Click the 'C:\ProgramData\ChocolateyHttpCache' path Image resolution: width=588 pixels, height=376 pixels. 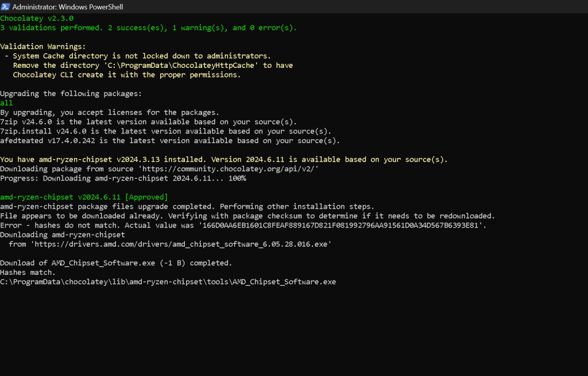(181, 66)
